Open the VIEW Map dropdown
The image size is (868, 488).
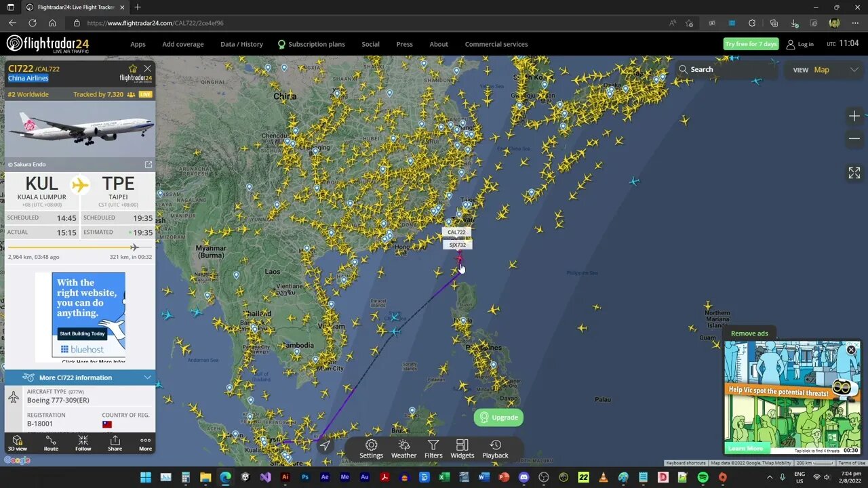click(x=827, y=69)
